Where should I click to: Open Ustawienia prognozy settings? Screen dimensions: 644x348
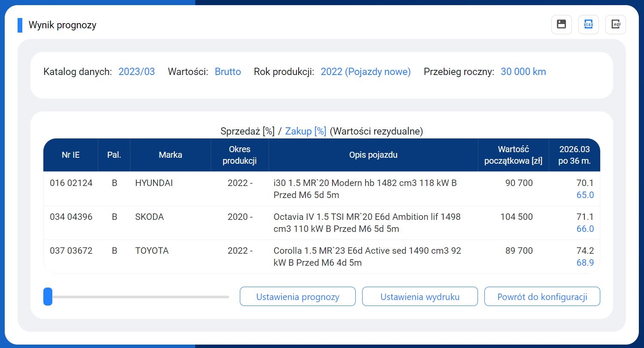click(297, 297)
